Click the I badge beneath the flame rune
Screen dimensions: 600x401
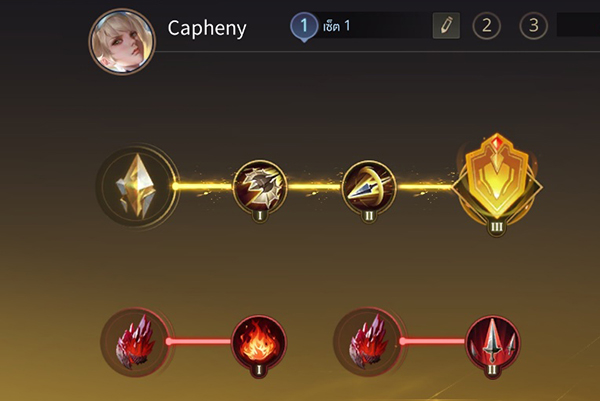[x=259, y=370]
